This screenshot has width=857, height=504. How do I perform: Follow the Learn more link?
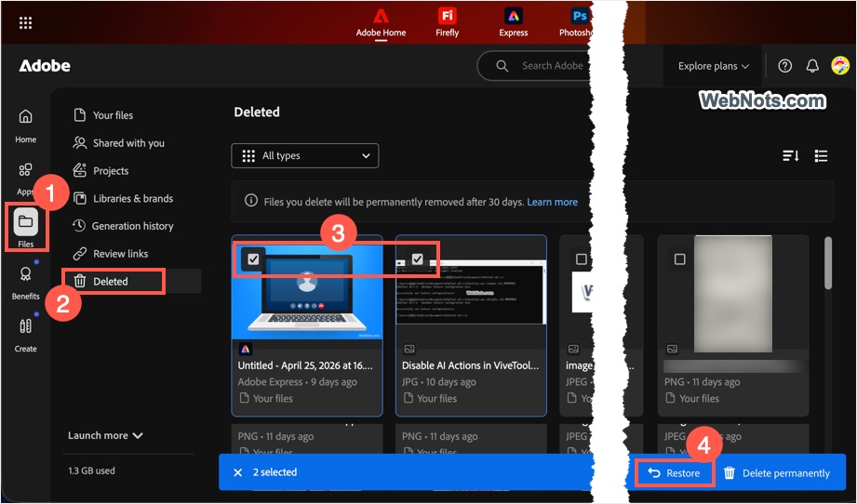click(x=552, y=202)
